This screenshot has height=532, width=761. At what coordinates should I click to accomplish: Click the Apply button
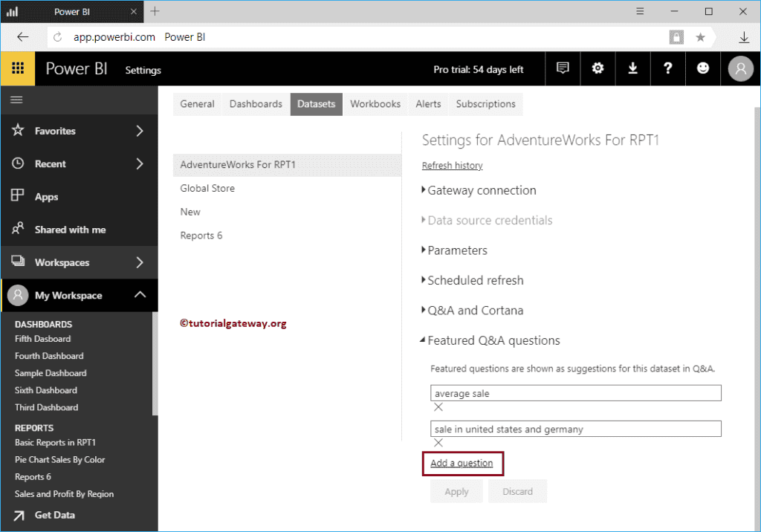pos(456,491)
